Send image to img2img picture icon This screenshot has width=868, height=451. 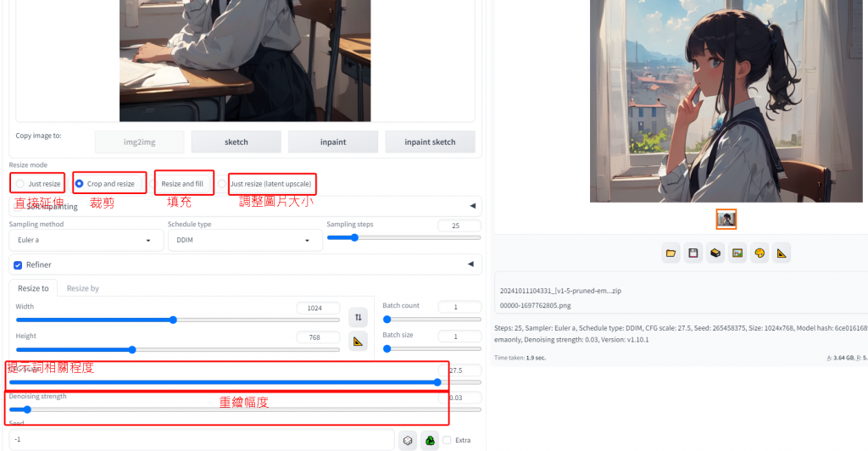(x=737, y=253)
